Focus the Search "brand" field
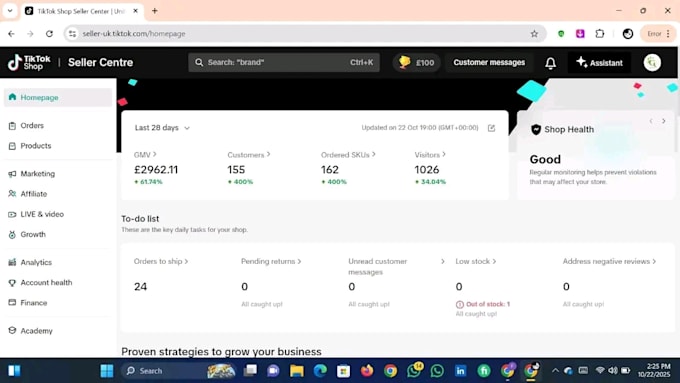The height and width of the screenshot is (383, 680). pos(284,62)
